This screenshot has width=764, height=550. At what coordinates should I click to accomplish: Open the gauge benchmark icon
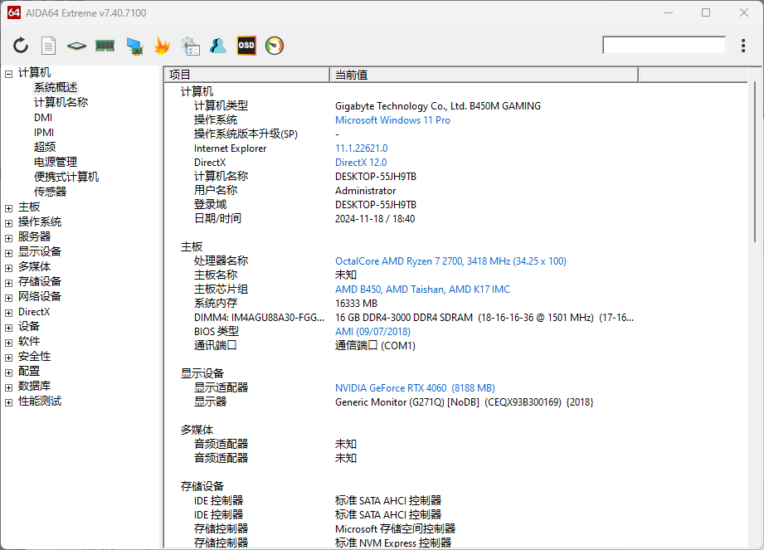pyautogui.click(x=274, y=46)
